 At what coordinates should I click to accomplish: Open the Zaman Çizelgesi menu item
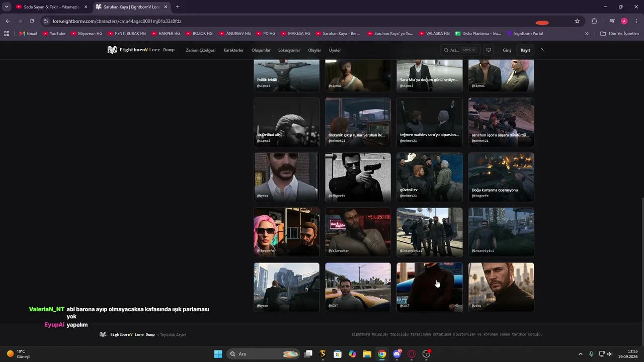[x=201, y=50]
